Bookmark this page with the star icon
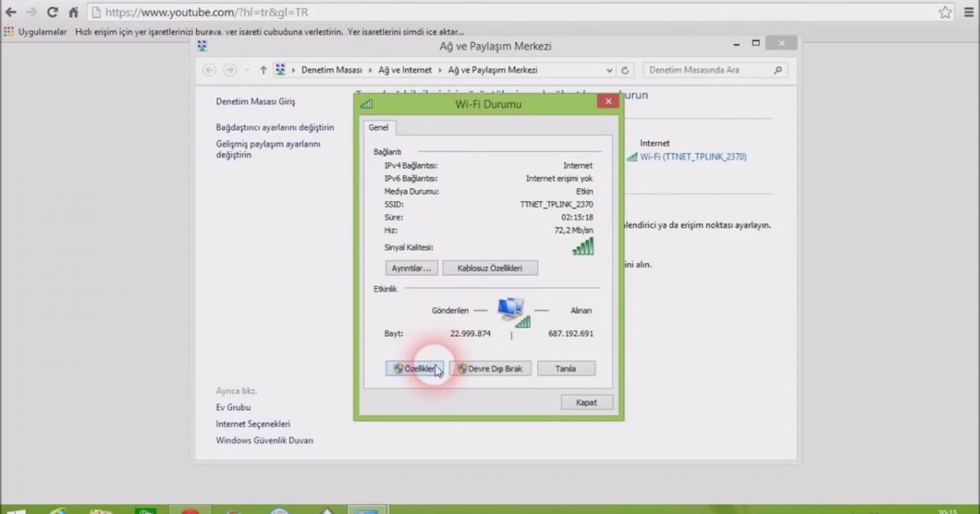The width and height of the screenshot is (980, 514). point(945,12)
